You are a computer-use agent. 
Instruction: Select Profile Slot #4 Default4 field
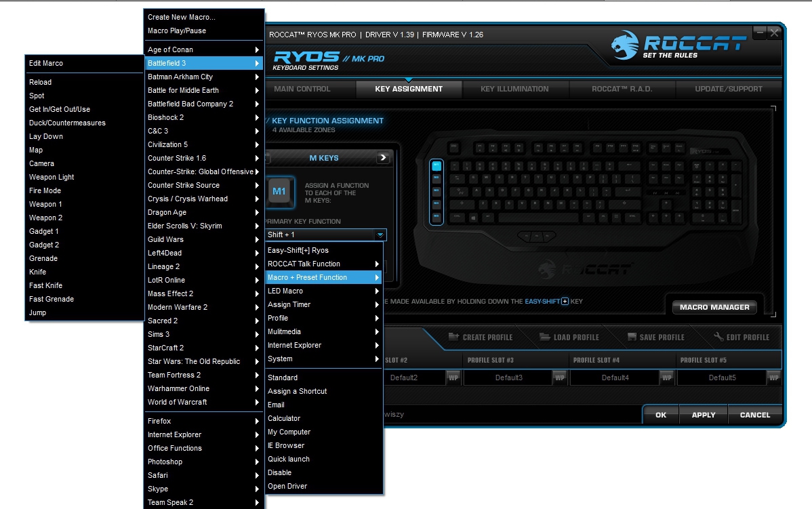point(615,378)
